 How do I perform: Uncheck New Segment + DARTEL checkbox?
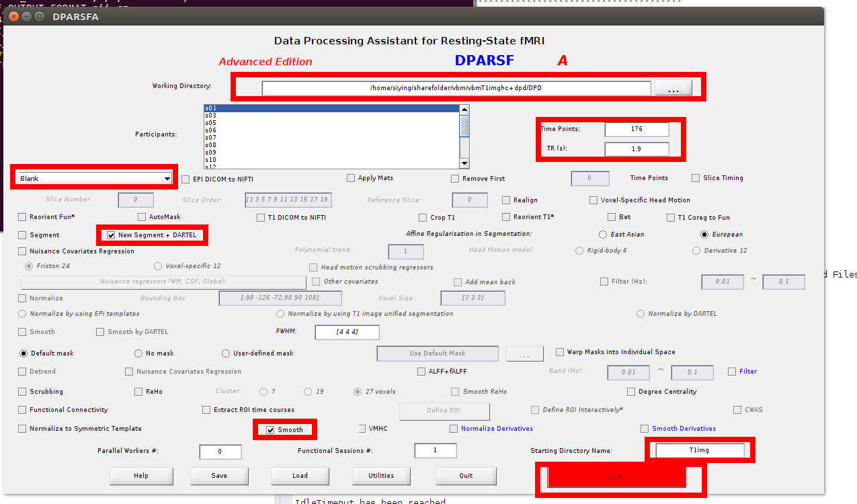(111, 235)
